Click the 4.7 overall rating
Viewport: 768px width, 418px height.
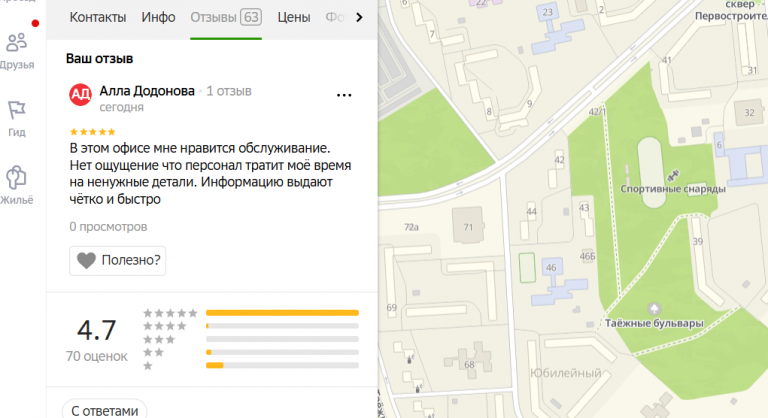tap(96, 330)
